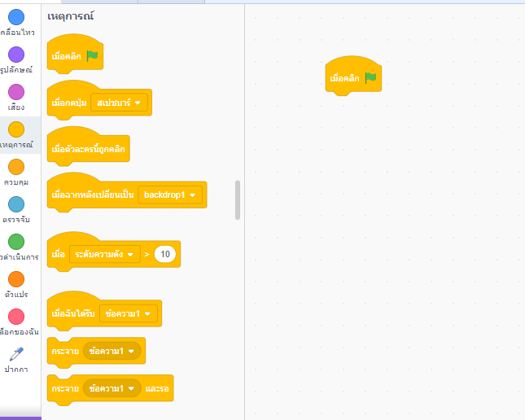The height and width of the screenshot is (420, 525).
Task: Open the pink My Blocks (บล็อกของฉัน) category
Action: (x=16, y=323)
